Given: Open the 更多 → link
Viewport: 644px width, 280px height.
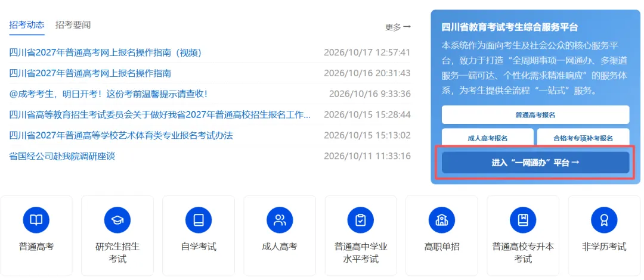Looking at the screenshot, I should (x=398, y=27).
